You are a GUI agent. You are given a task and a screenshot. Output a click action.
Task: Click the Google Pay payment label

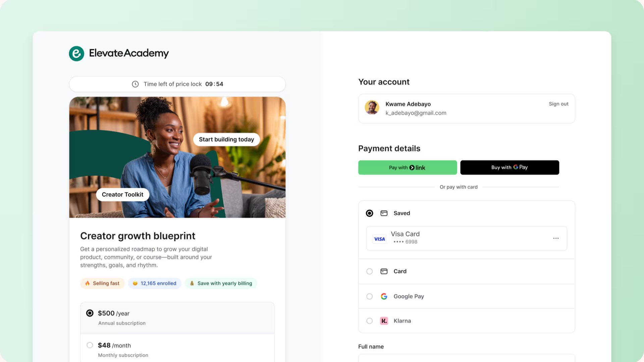click(x=409, y=296)
